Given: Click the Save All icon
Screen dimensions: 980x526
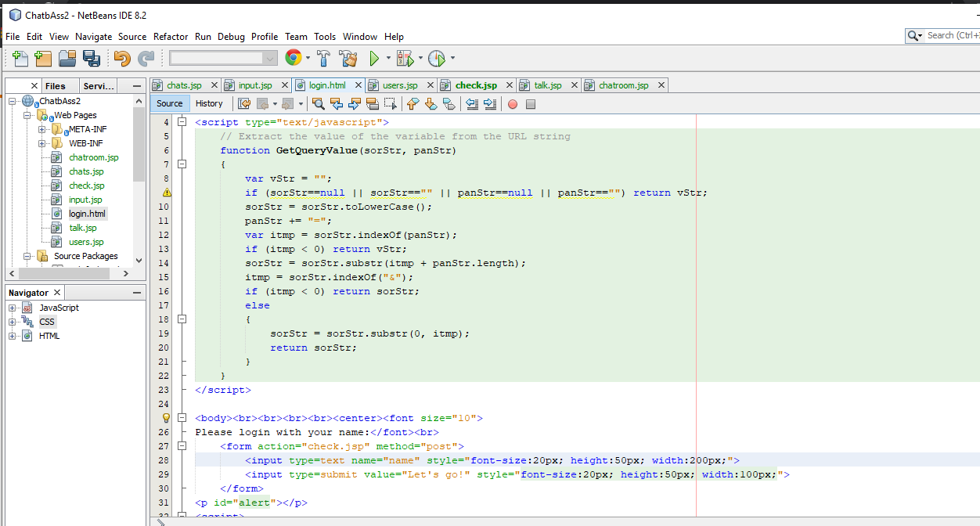Looking at the screenshot, I should pyautogui.click(x=92, y=58).
